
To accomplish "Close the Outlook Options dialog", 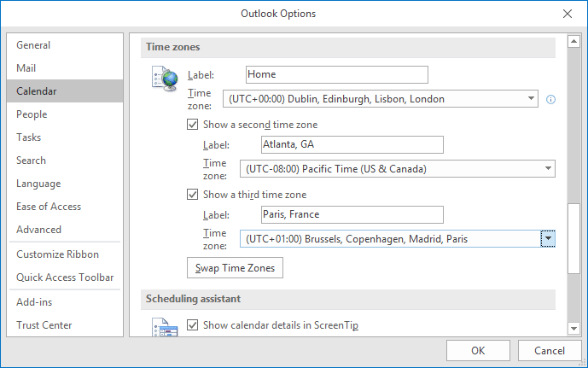I will 568,14.
